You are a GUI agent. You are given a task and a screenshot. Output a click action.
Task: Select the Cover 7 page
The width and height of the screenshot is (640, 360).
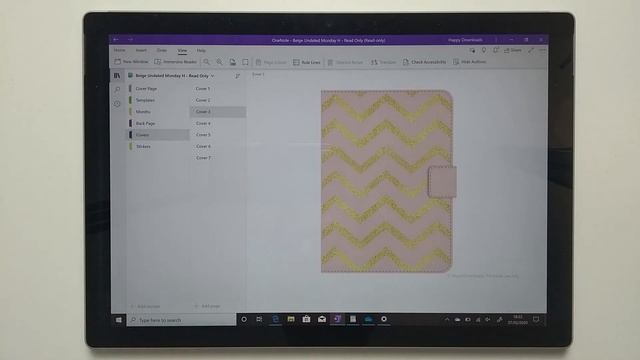[218, 158]
